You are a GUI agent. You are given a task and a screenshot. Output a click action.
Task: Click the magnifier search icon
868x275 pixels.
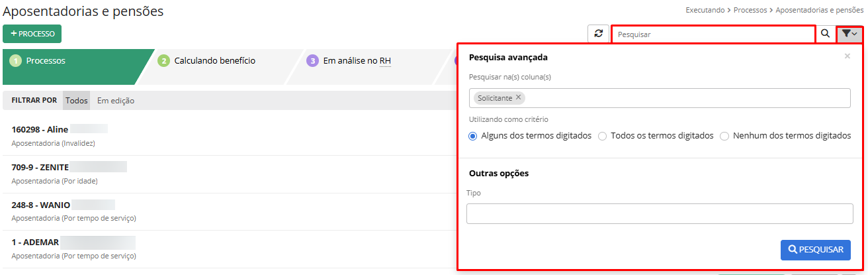[x=825, y=34]
